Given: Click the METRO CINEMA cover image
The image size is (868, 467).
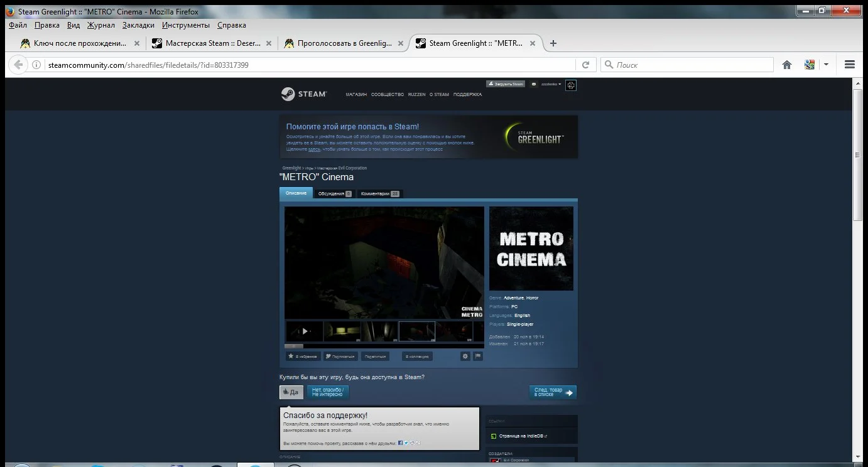Looking at the screenshot, I should (531, 249).
